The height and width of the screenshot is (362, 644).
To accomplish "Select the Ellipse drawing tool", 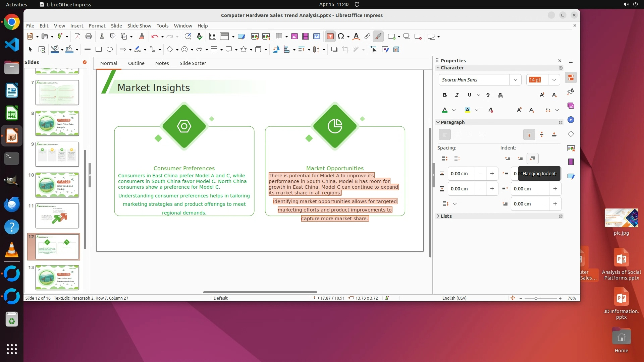I will [110, 49].
